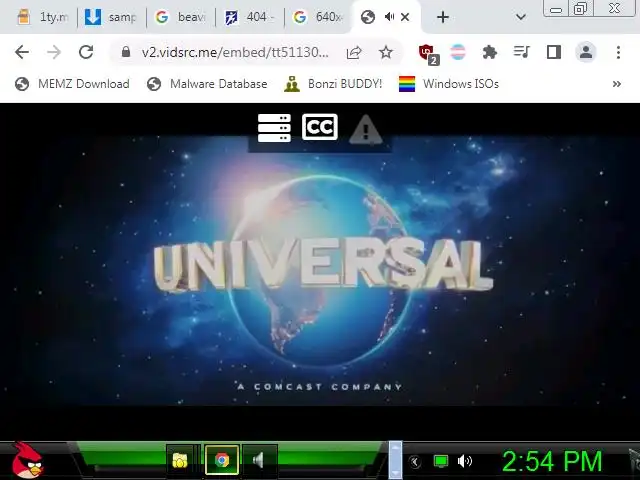This screenshot has width=640, height=480.
Task: Show hidden tray icons arrow
Action: tap(415, 462)
